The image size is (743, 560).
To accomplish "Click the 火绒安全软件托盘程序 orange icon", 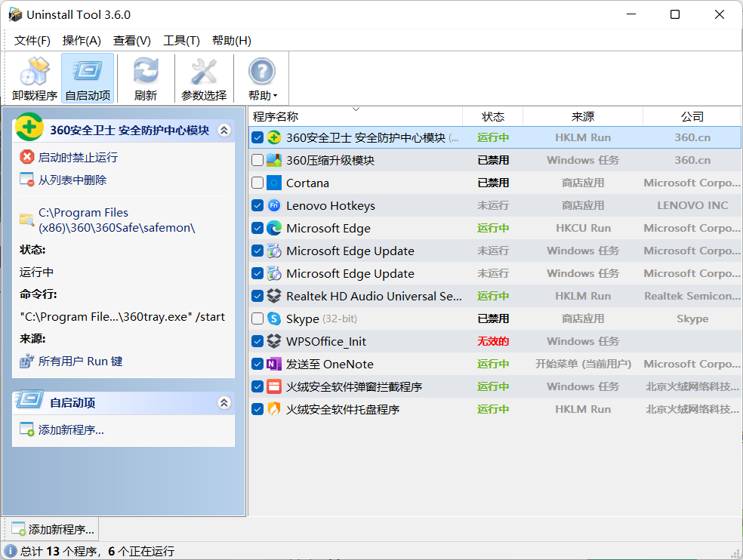I will pyautogui.click(x=274, y=409).
